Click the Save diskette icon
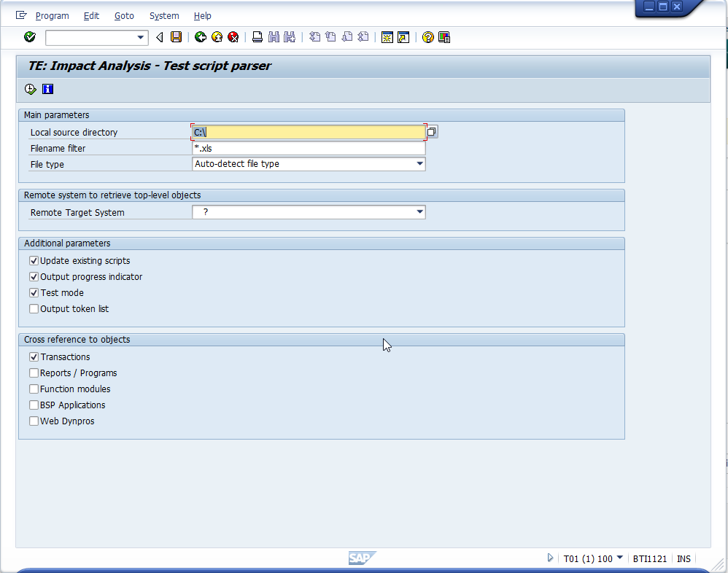 [176, 37]
